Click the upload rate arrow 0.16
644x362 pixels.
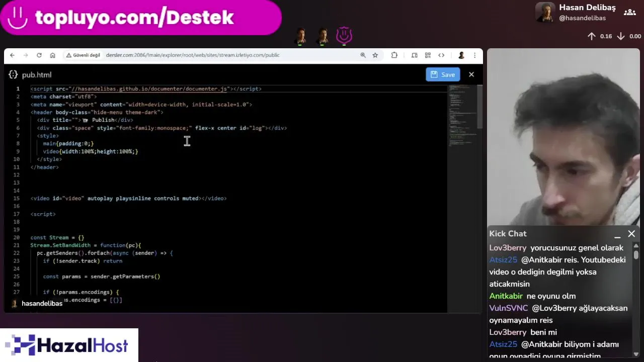(x=592, y=36)
